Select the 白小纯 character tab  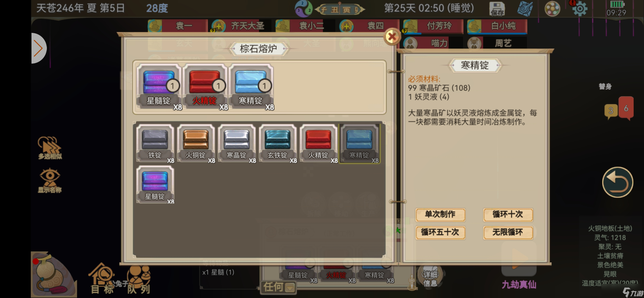click(497, 26)
